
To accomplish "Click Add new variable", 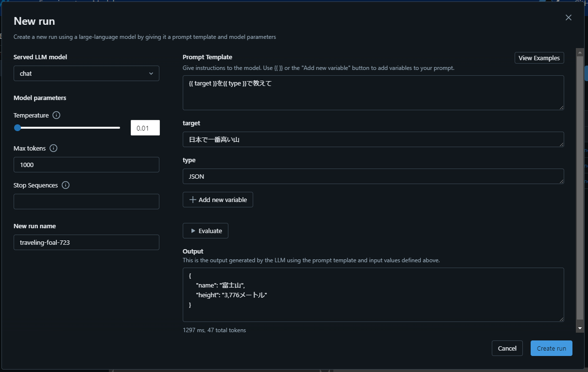I will [x=218, y=200].
